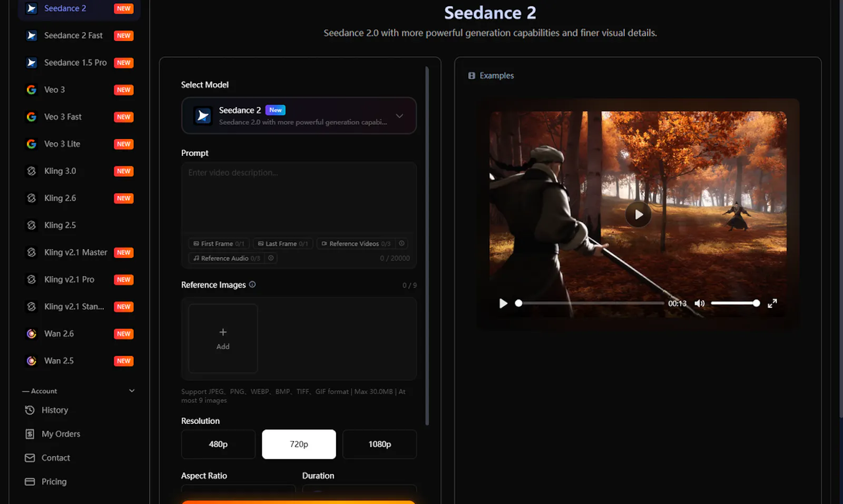Click Kling v2.1 Standard icon
Image resolution: width=843 pixels, height=504 pixels.
[x=32, y=307]
